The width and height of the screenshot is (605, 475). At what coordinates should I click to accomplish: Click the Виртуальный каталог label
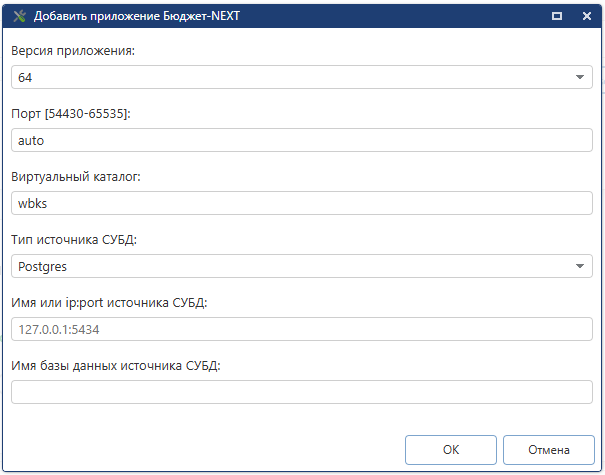tap(76, 177)
